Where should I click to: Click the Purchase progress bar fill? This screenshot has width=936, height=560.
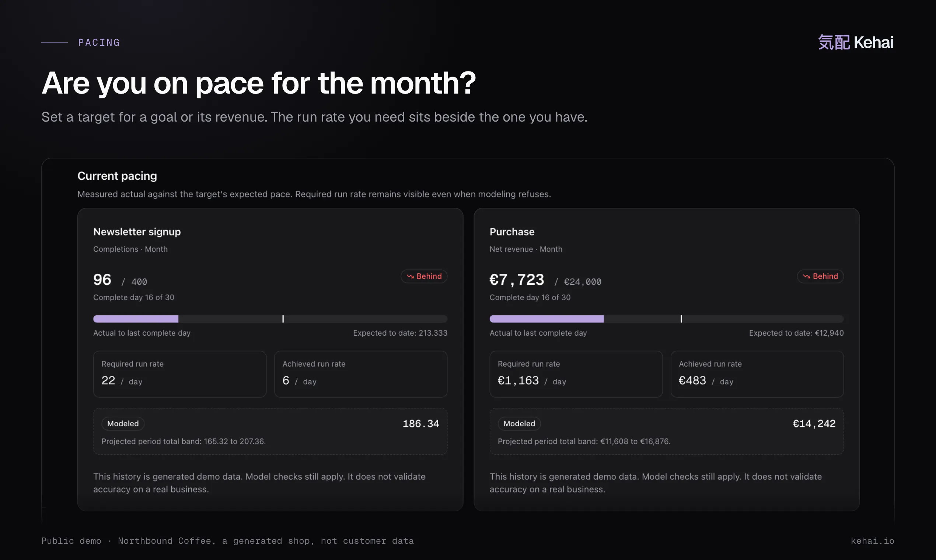pyautogui.click(x=546, y=319)
